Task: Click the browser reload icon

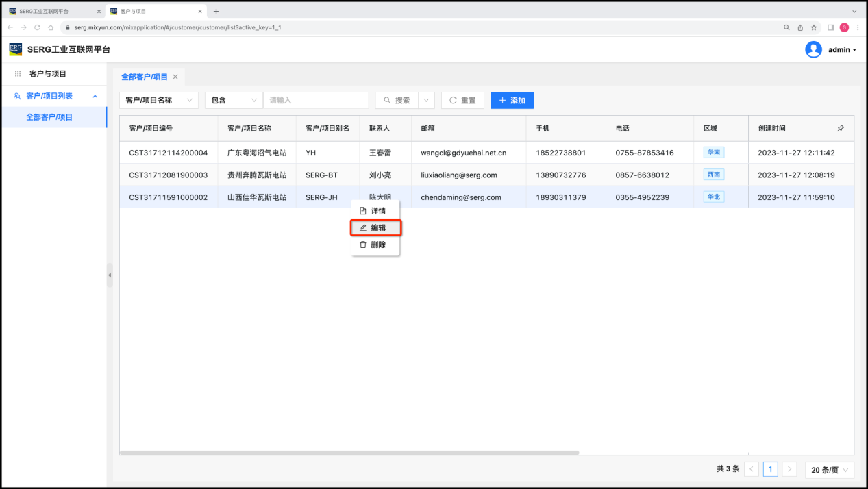Action: 37,27
